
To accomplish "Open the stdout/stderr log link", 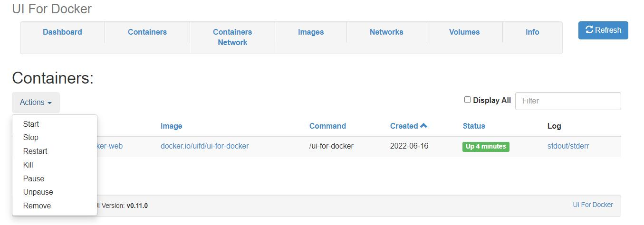I will point(568,146).
